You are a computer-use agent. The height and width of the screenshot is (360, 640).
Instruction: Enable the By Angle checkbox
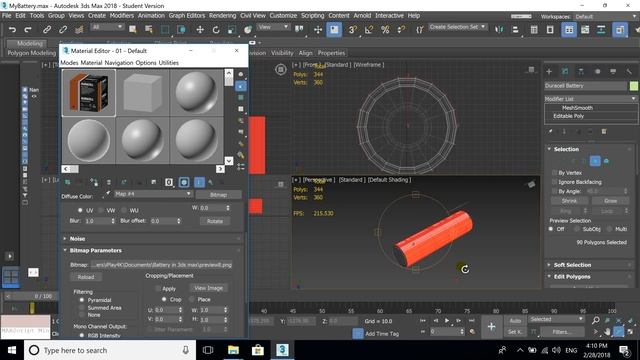[554, 191]
